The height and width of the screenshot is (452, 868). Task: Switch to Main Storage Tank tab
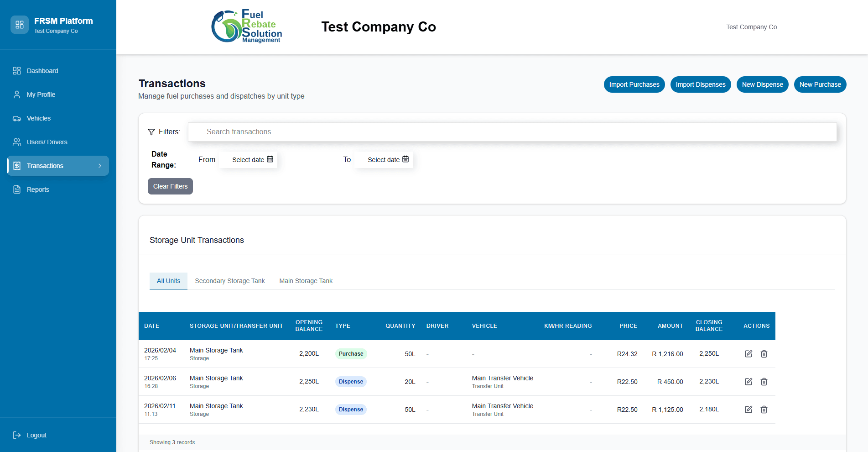(x=306, y=281)
